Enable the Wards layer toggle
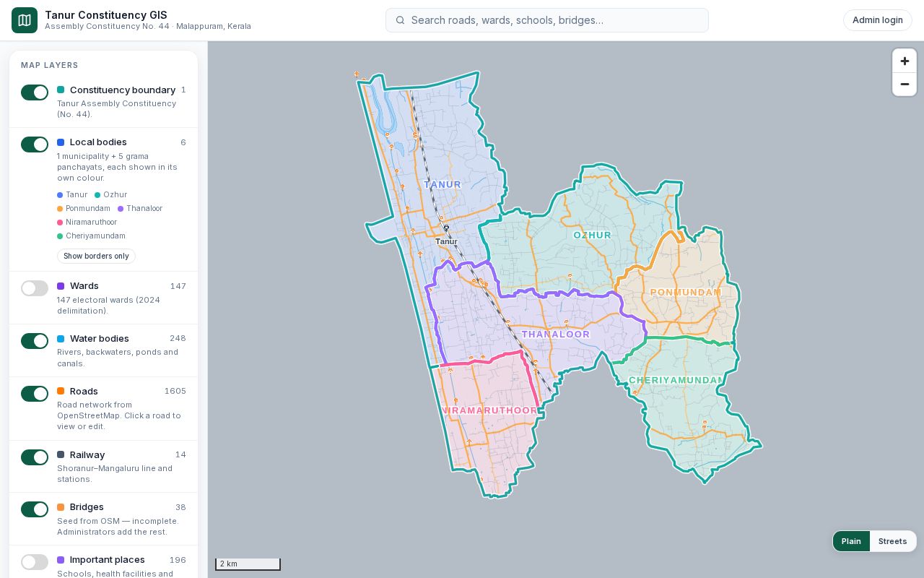The width and height of the screenshot is (924, 578). (35, 288)
